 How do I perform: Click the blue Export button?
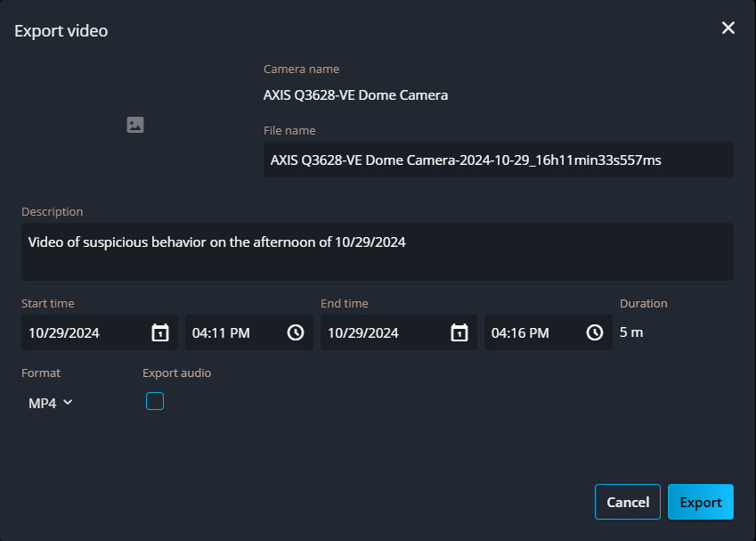(x=700, y=502)
